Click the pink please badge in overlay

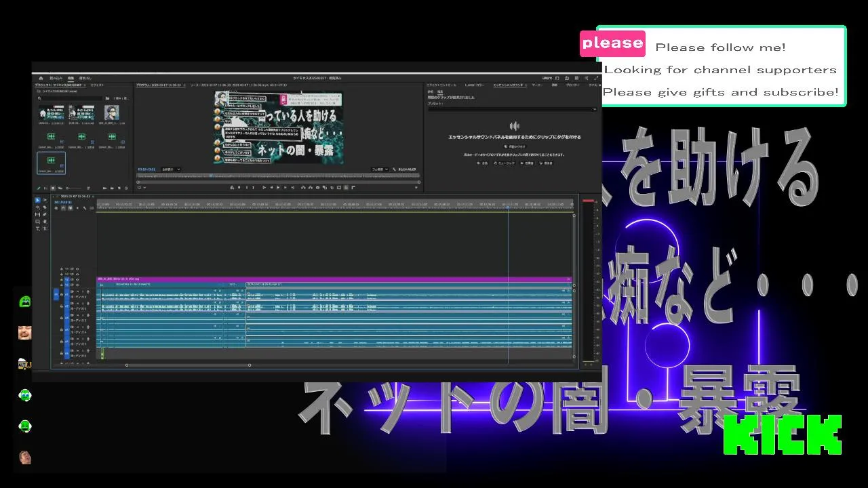pos(612,43)
